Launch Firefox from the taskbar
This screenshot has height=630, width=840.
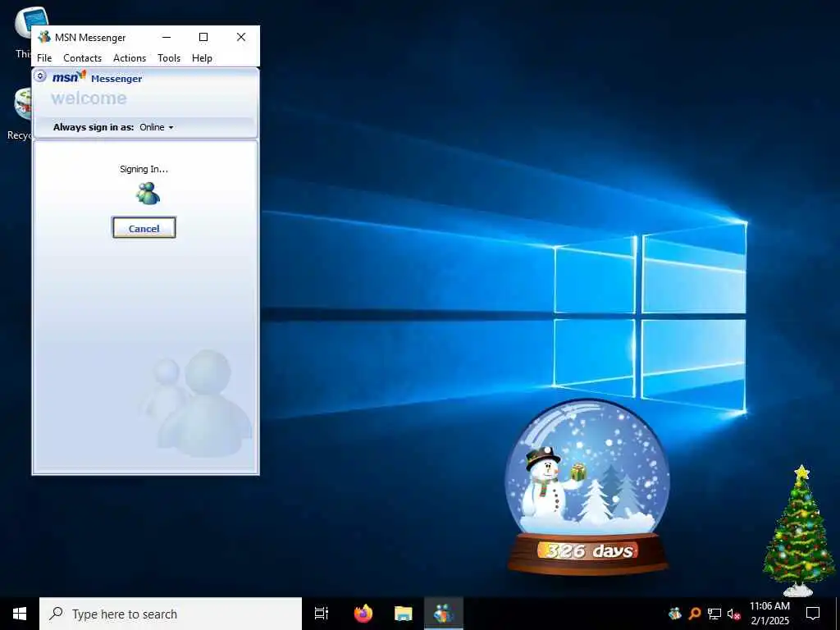tap(363, 614)
